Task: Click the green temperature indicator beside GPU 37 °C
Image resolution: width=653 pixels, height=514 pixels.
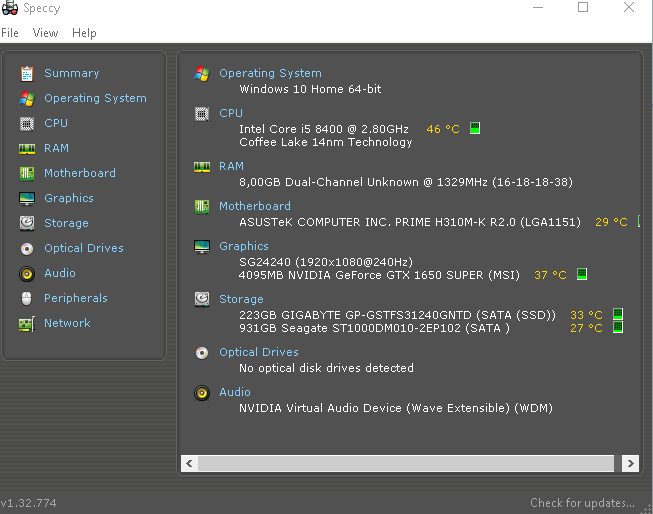Action: (582, 274)
